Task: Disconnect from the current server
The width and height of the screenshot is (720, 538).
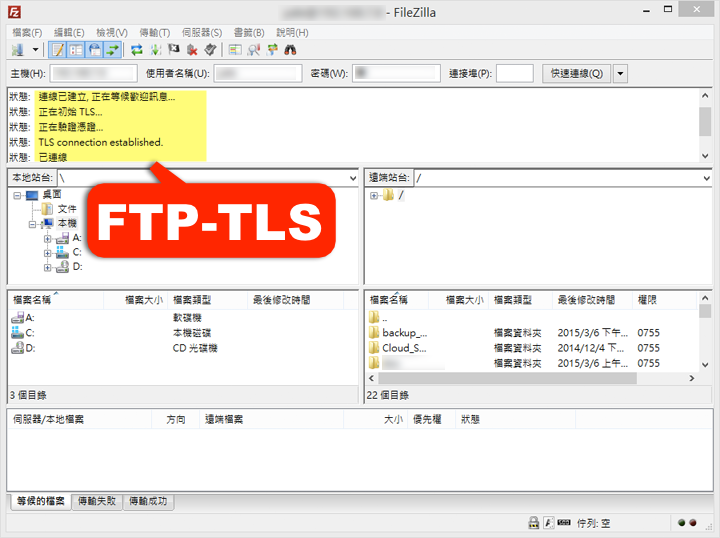Action: [192, 50]
